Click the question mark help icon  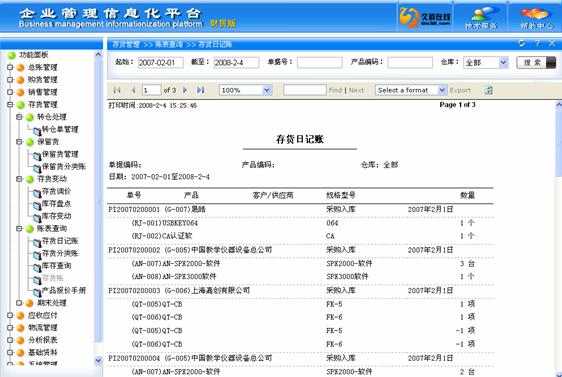[x=537, y=44]
